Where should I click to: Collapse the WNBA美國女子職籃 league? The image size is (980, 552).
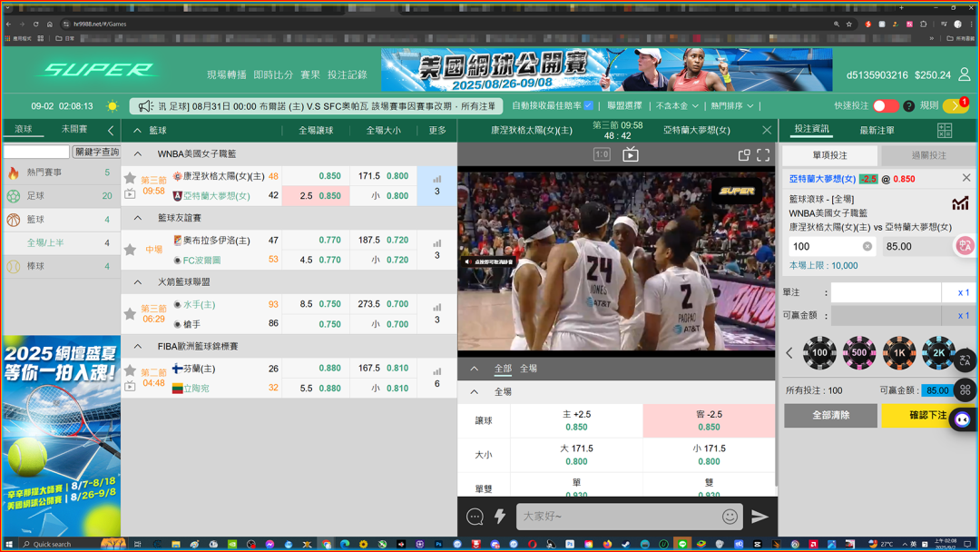point(138,153)
